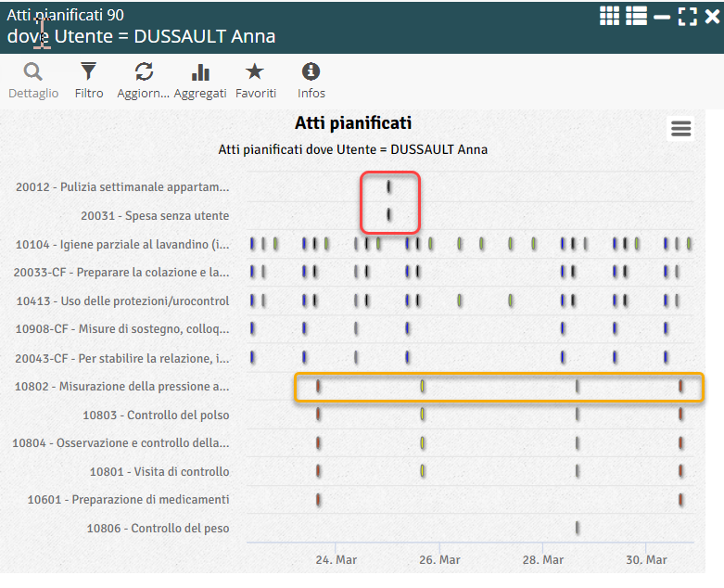Image resolution: width=724 pixels, height=588 pixels.
Task: Open Aggregati bar chart icon
Action: (199, 72)
